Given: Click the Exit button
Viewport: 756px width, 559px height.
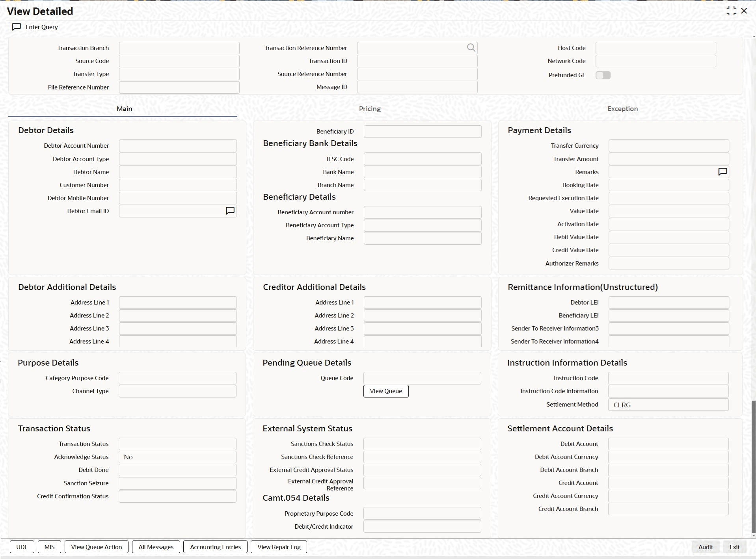Looking at the screenshot, I should coord(735,547).
